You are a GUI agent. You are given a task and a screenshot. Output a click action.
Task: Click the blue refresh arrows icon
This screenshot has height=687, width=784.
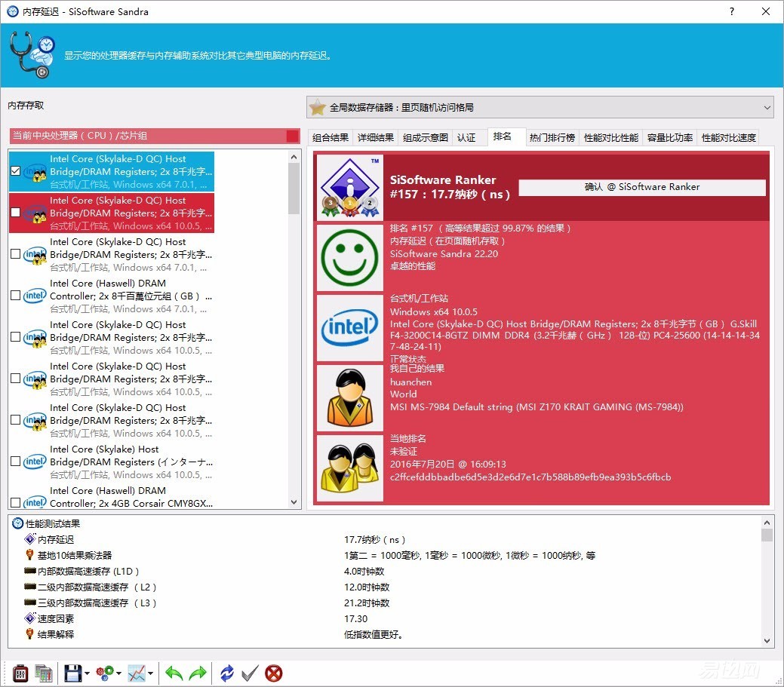(227, 673)
